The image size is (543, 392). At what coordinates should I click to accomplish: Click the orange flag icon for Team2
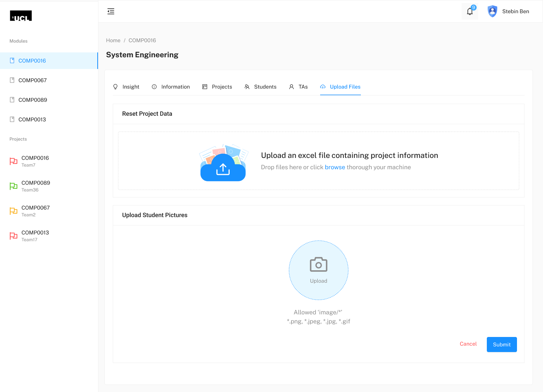14,211
